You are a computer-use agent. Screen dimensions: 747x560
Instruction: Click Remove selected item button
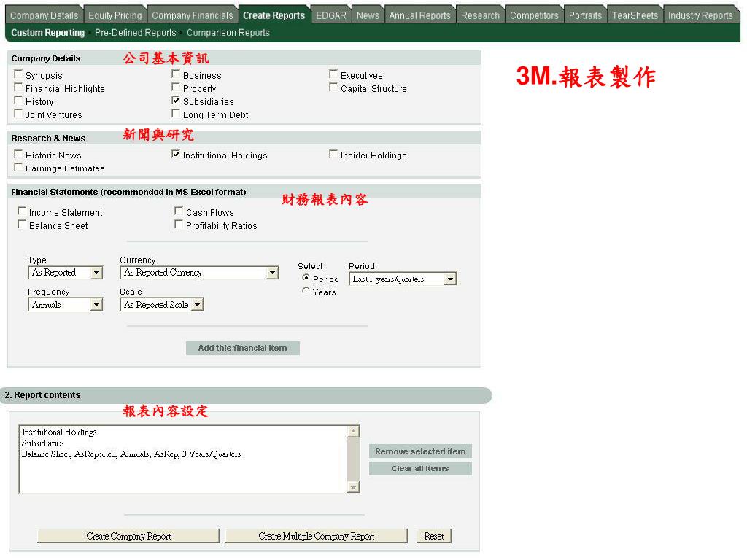pyautogui.click(x=420, y=451)
